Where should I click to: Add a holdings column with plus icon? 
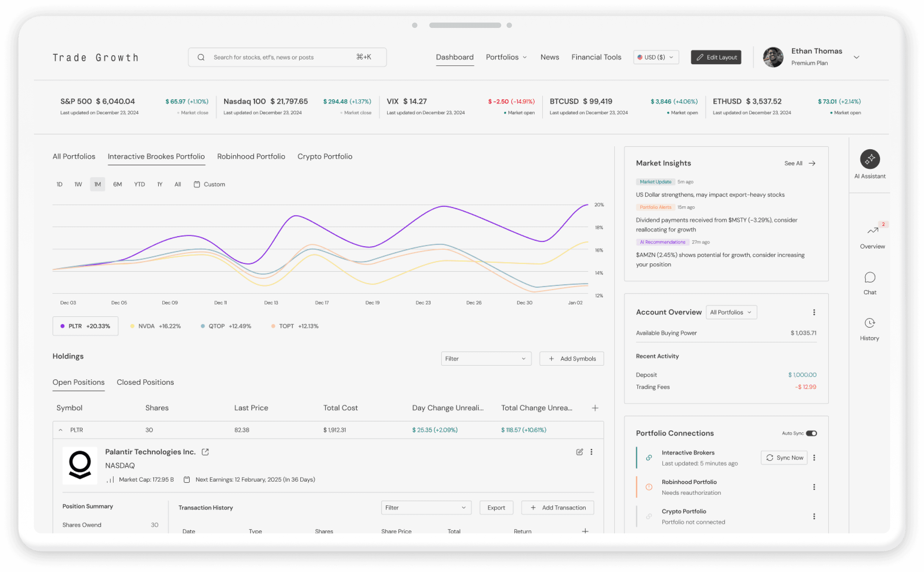[x=595, y=408]
